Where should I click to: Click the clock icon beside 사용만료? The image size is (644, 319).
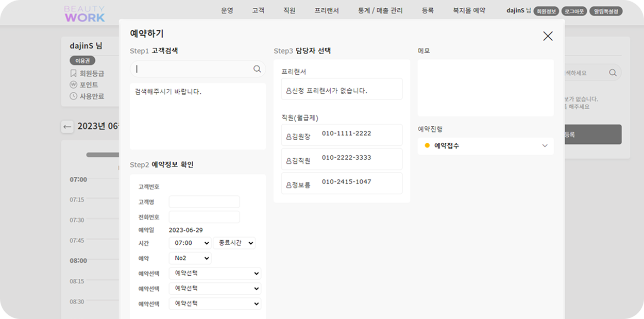click(x=73, y=96)
